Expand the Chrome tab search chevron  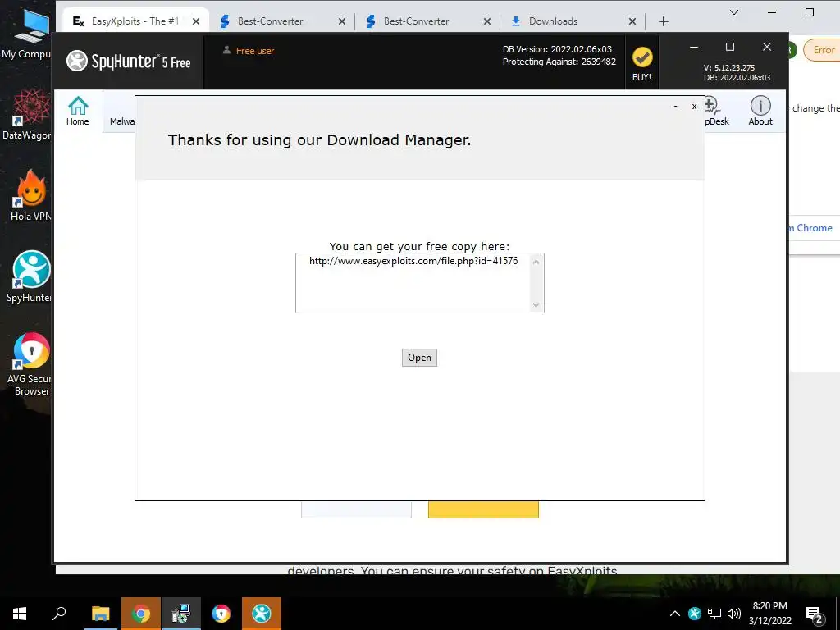(x=734, y=12)
